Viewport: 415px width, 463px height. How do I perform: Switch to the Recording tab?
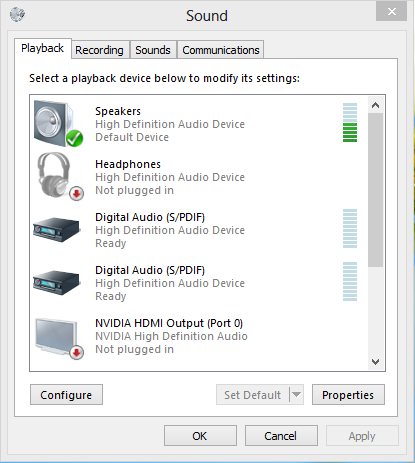[x=99, y=50]
